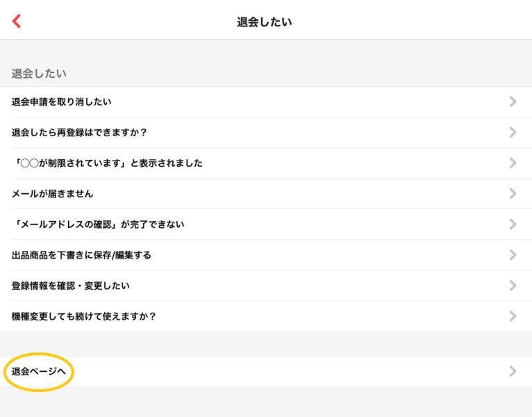Click chevron beside 退会したら再登録はできますか？
This screenshot has height=417, width=532.
point(513,133)
